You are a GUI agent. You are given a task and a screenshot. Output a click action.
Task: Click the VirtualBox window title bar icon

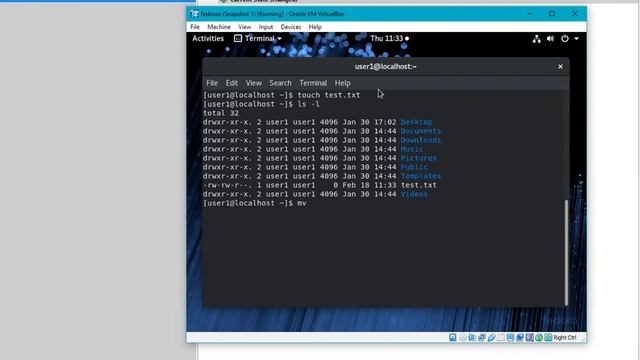(x=195, y=14)
